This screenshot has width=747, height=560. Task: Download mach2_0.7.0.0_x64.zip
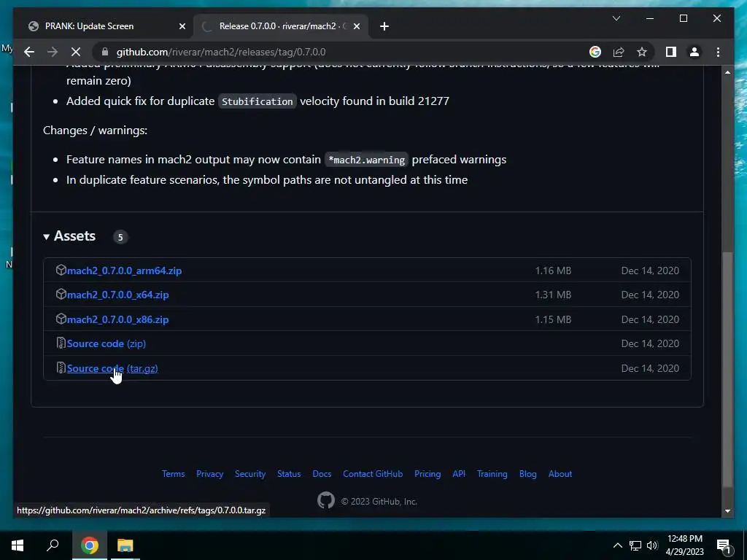tap(117, 295)
